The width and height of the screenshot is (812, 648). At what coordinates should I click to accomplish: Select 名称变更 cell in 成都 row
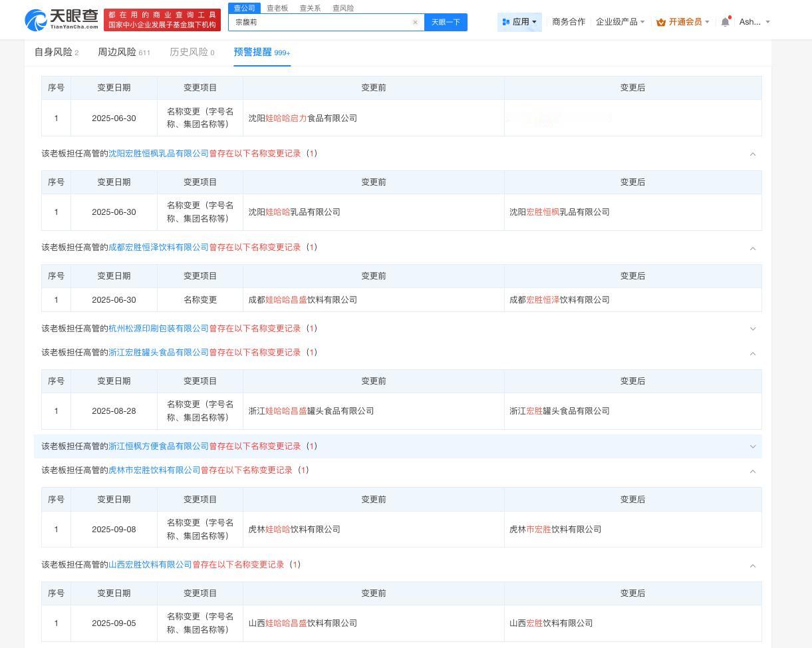[x=200, y=300]
